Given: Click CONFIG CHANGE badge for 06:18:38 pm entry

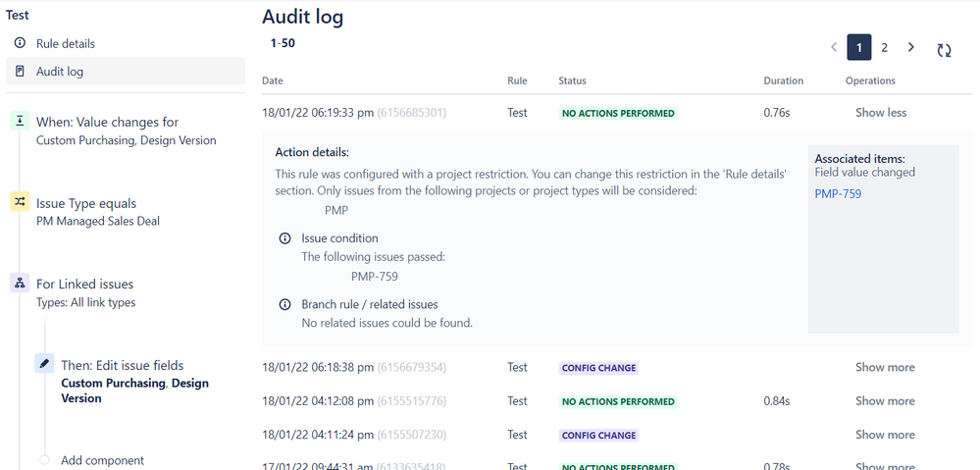Looking at the screenshot, I should click(x=598, y=368).
